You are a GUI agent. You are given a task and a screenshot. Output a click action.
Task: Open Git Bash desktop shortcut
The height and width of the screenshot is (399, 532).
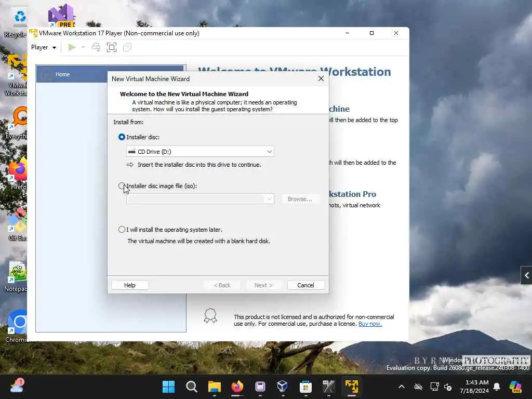pyautogui.click(x=17, y=224)
